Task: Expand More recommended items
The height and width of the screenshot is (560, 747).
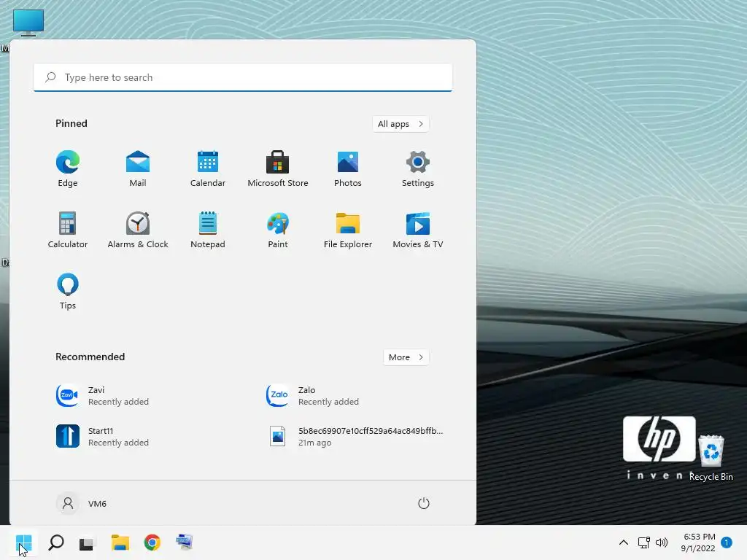Action: tap(406, 357)
